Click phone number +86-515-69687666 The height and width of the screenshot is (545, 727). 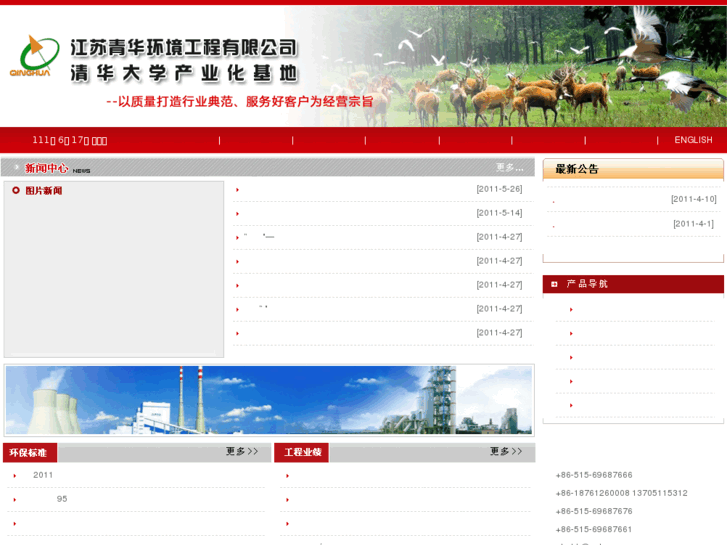click(x=594, y=475)
